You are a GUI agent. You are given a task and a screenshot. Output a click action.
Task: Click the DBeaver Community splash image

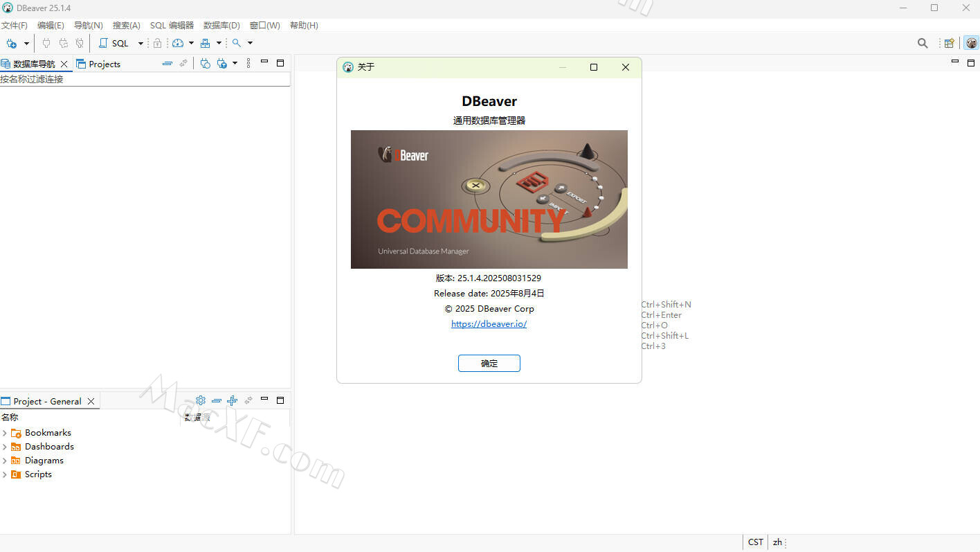(x=489, y=199)
